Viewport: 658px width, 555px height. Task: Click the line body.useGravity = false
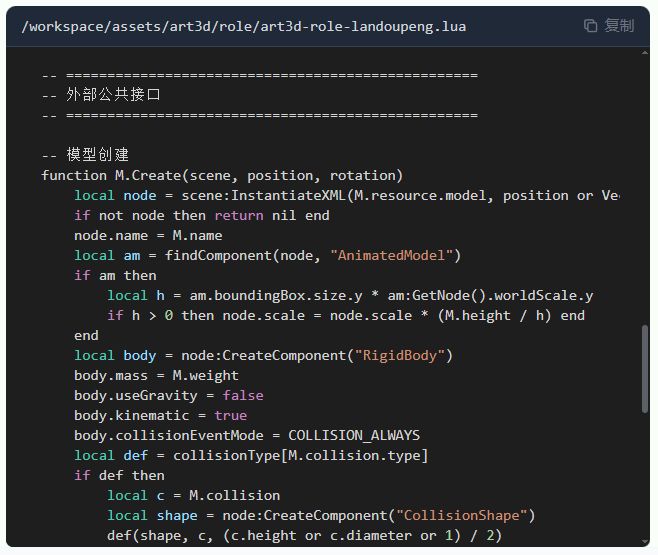(169, 396)
